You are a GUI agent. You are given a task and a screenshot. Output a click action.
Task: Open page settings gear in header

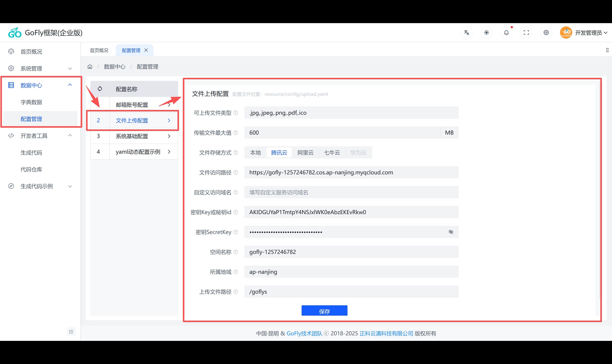[546, 33]
